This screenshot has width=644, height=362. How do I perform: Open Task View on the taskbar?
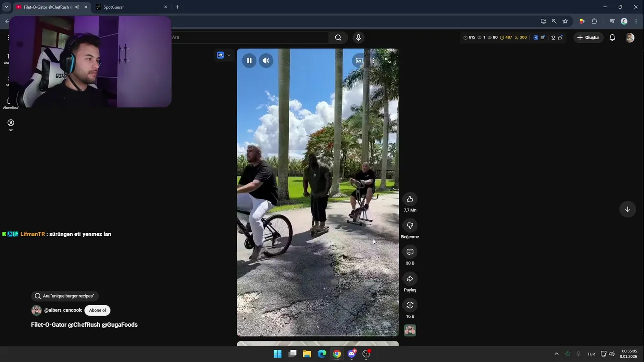pyautogui.click(x=292, y=354)
